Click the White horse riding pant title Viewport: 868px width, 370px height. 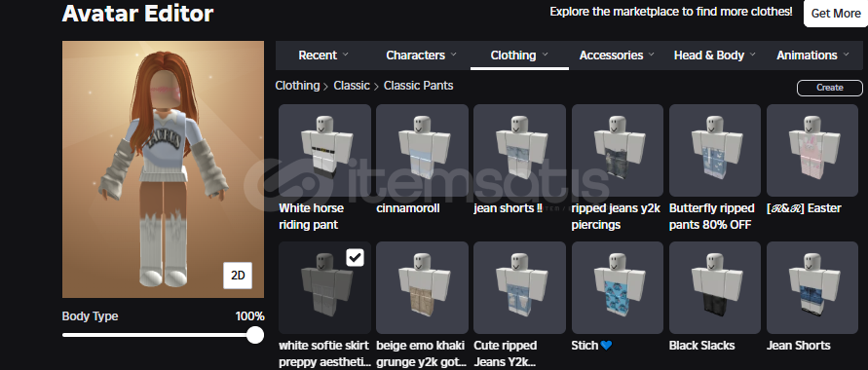[311, 216]
